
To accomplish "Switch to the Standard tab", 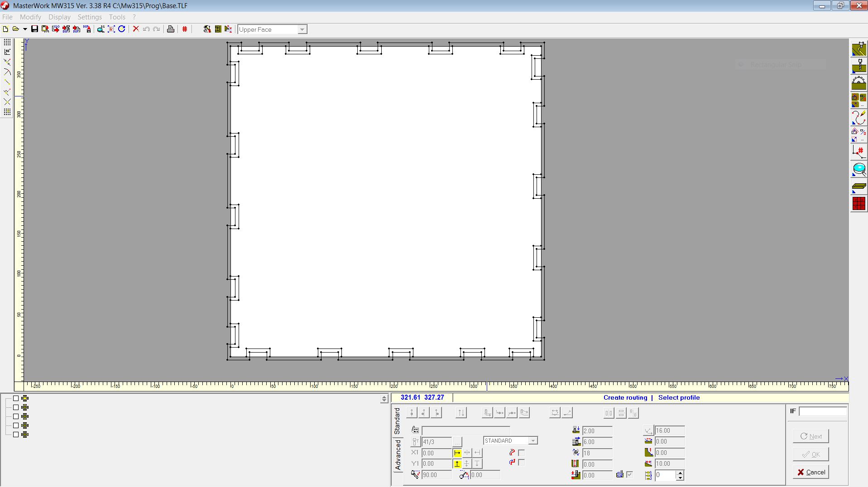I will click(x=397, y=421).
